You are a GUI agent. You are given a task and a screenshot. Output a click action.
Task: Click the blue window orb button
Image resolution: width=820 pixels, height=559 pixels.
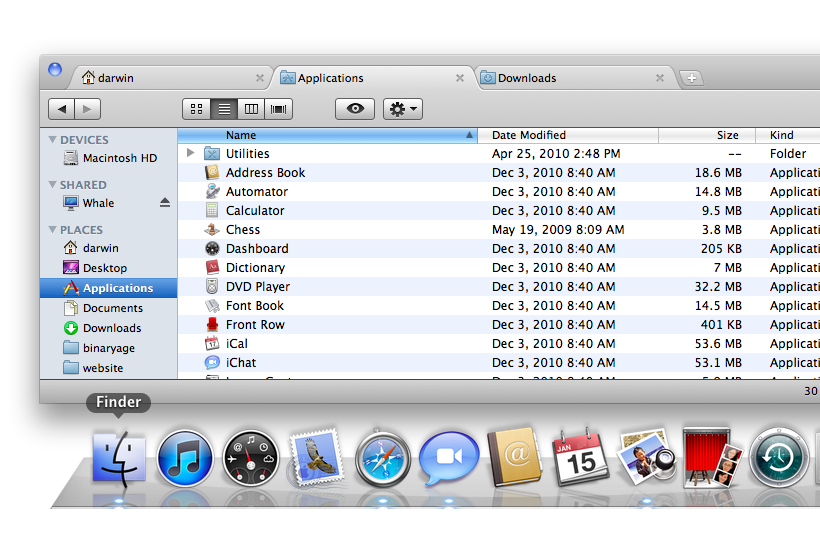point(55,69)
